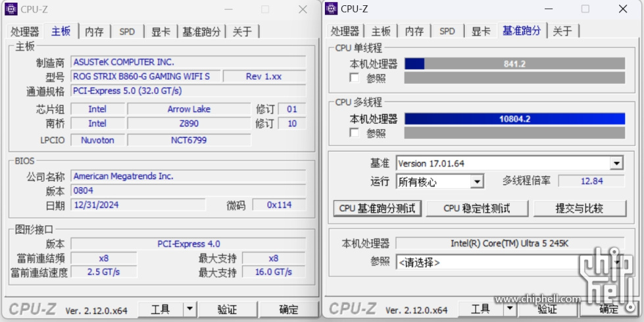This screenshot has width=644, height=322.
Task: Click the 制造商 field ASUSTeK COMPUTER INC.
Action: click(x=188, y=62)
